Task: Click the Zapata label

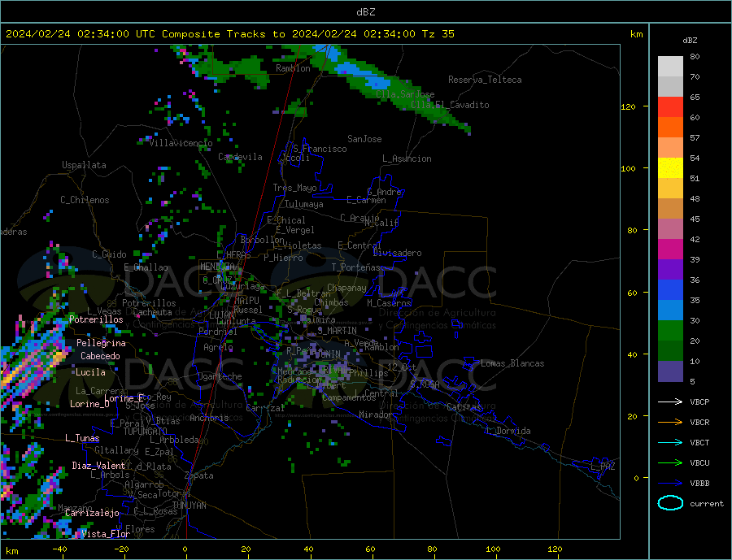Action: pos(199,475)
